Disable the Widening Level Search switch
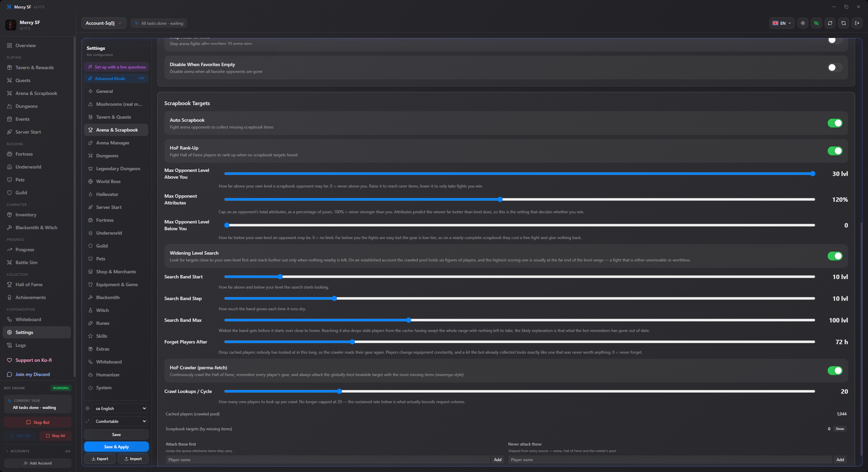868x472 pixels. [835, 256]
